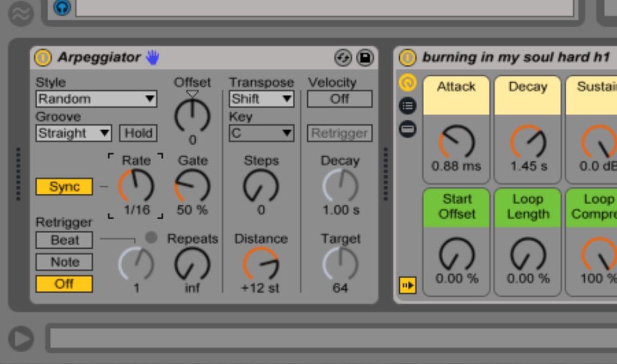The width and height of the screenshot is (617, 364).
Task: Click the status bar field at the bottom
Action: click(334, 338)
